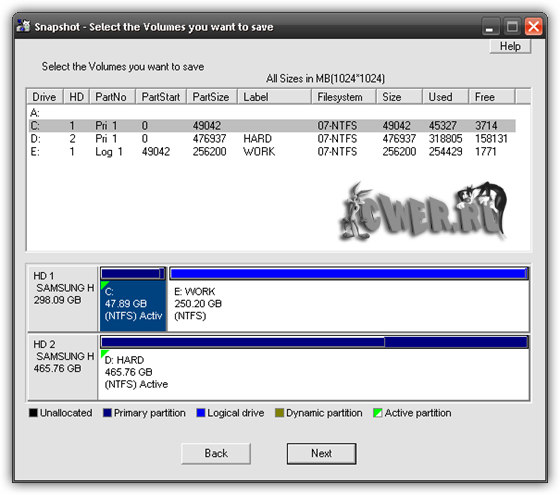This screenshot has height=495, width=560.
Task: Go Back to the previous step
Action: (216, 454)
